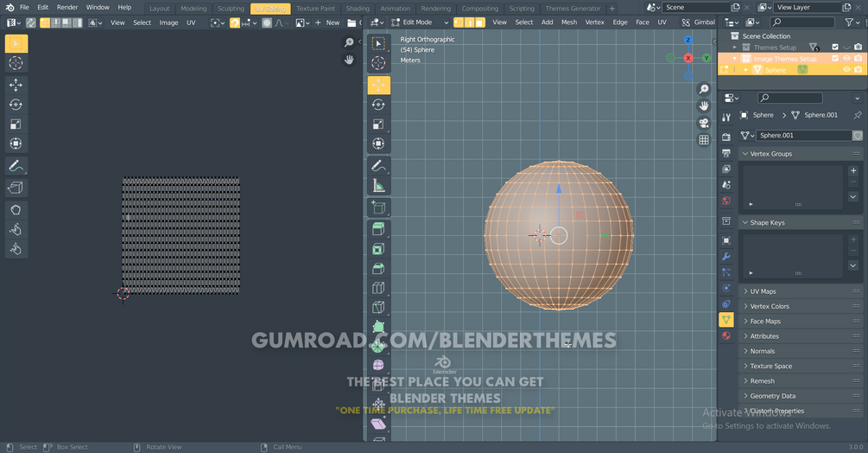Viewport: 868px width, 453px height.
Task: Open the Tool properties tab
Action: click(x=726, y=118)
